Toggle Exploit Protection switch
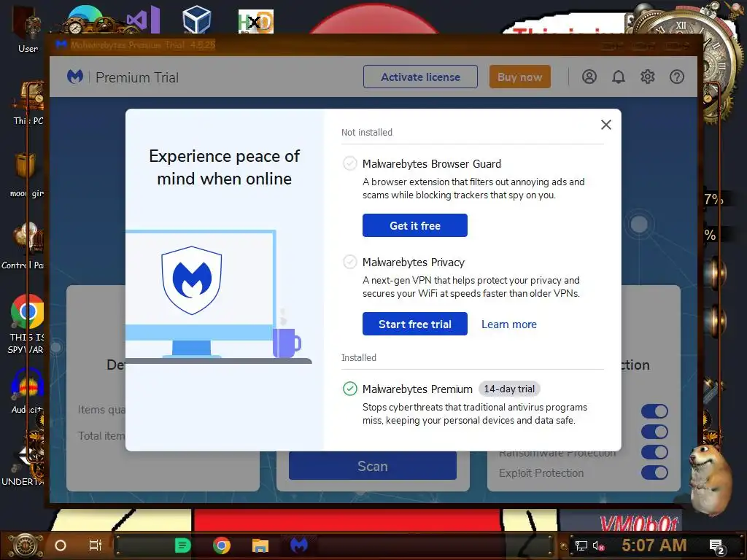 pyautogui.click(x=654, y=472)
